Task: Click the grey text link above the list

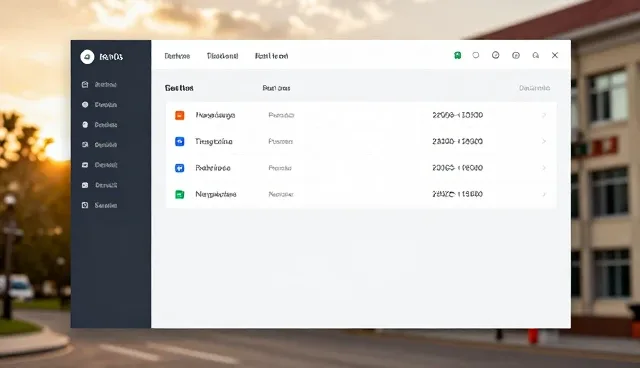Action: pos(534,88)
